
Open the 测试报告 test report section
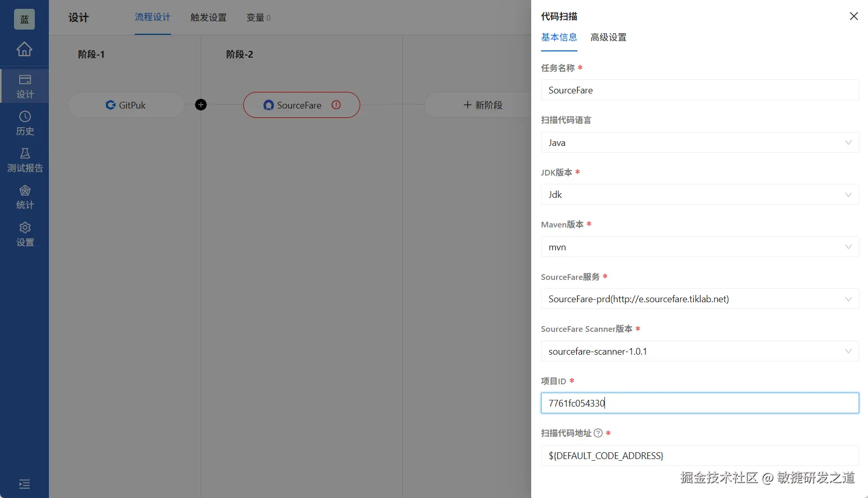click(x=24, y=160)
